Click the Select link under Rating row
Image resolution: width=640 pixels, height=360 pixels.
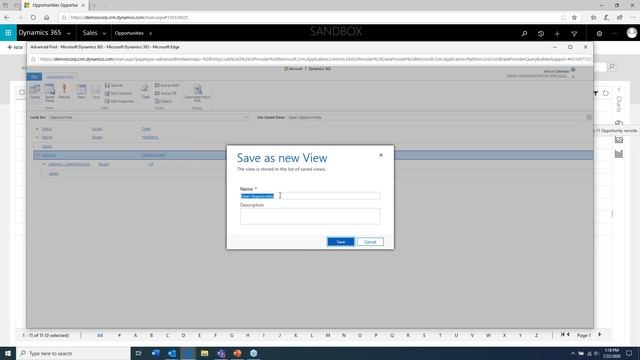pos(47,147)
